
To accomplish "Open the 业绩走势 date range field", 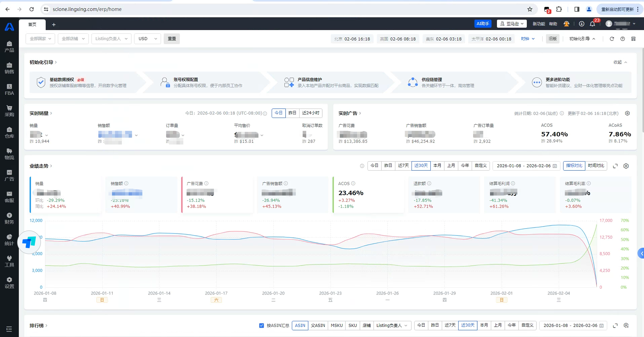I will click(526, 166).
